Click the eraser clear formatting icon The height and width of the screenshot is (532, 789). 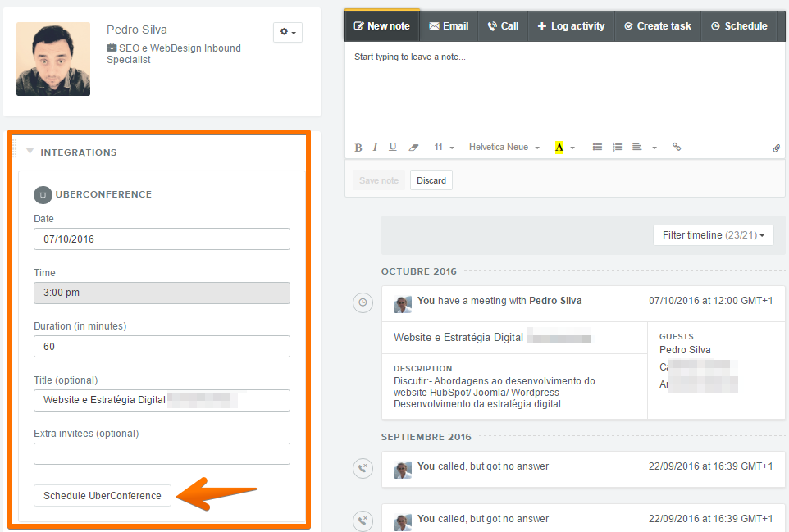(413, 148)
